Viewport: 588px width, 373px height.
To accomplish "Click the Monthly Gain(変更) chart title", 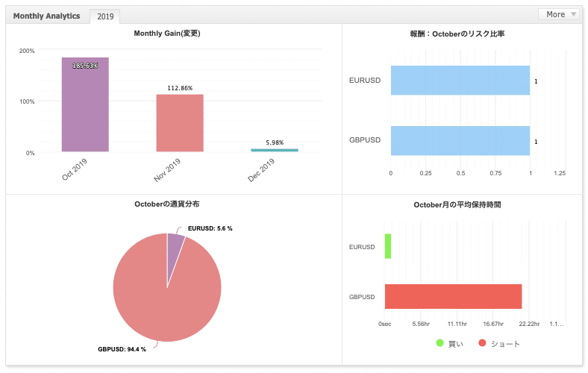I will [x=167, y=34].
